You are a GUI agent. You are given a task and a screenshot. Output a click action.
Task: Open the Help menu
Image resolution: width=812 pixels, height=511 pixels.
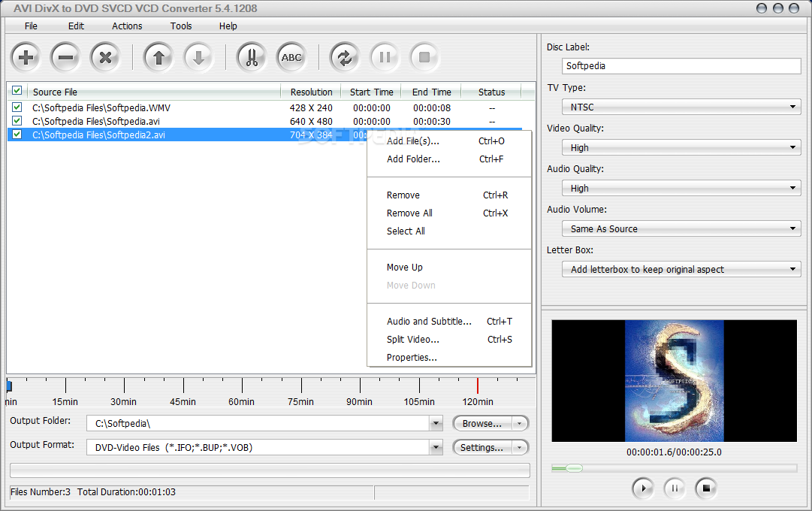(228, 26)
